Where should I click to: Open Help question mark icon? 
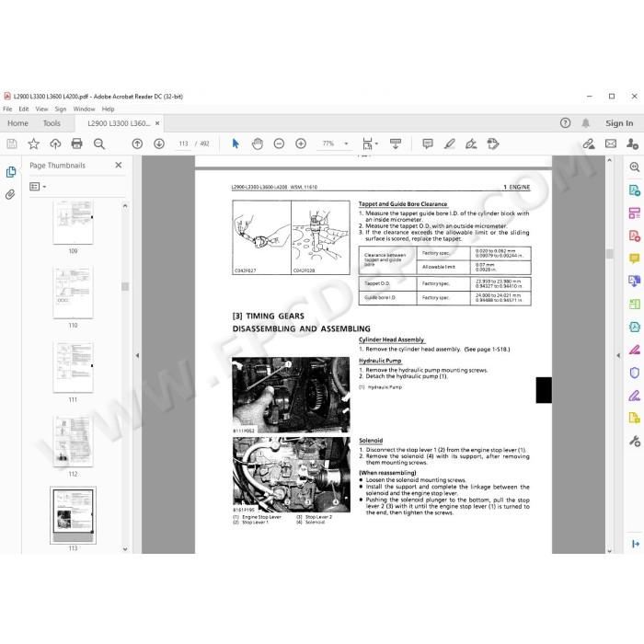(x=565, y=122)
